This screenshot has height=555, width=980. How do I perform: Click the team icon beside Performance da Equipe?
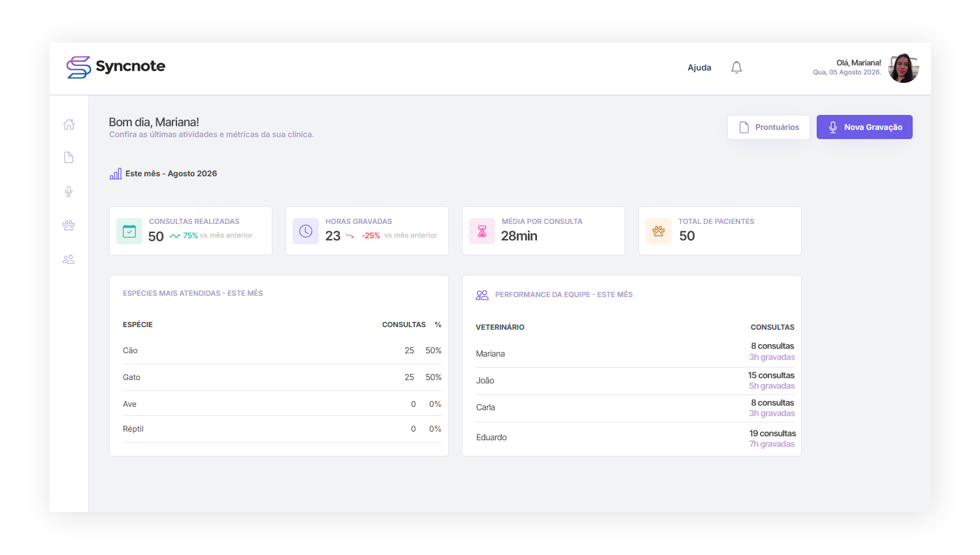[482, 295]
